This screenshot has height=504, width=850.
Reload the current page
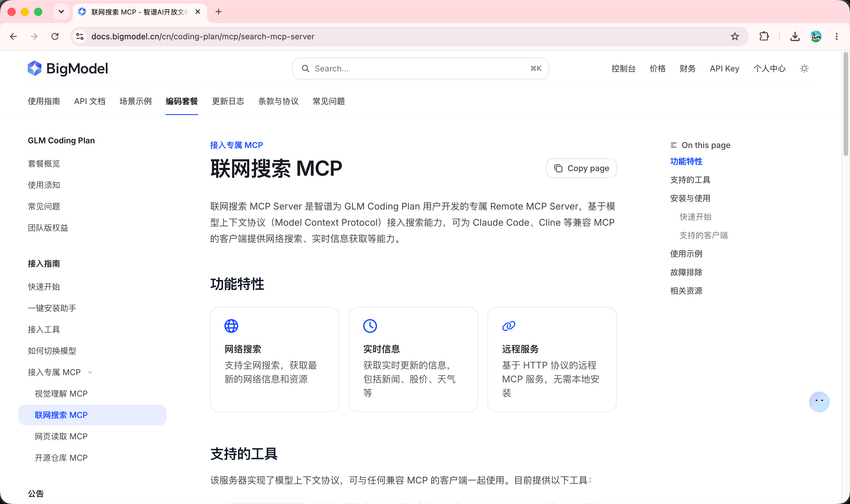55,36
